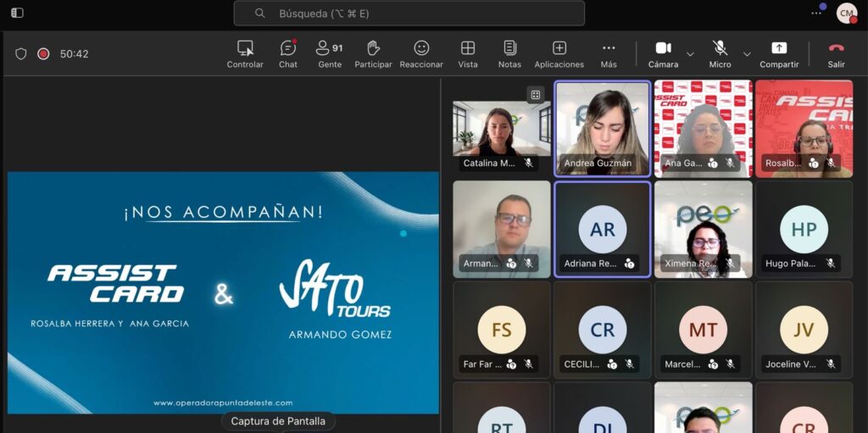
Task: Click muted mic icon on Catalina M. tile
Action: tap(529, 163)
